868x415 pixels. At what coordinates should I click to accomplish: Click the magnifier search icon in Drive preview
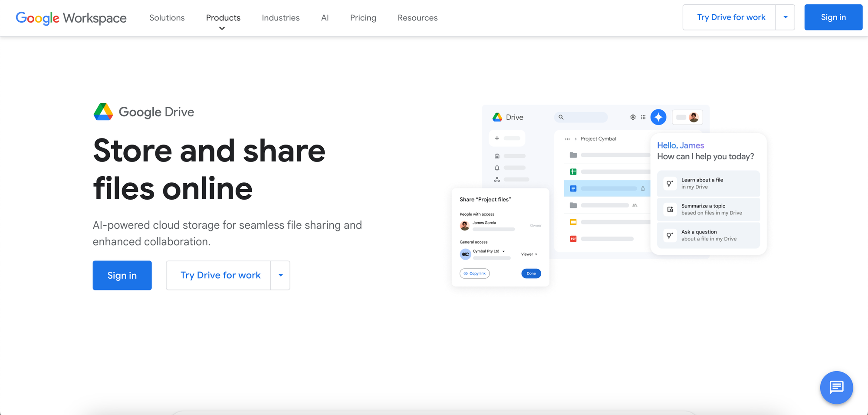561,117
